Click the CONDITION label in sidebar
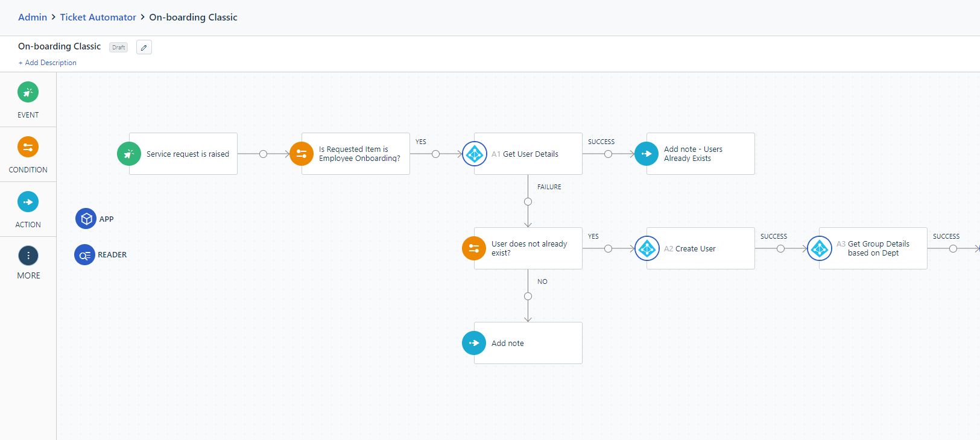 [28, 170]
